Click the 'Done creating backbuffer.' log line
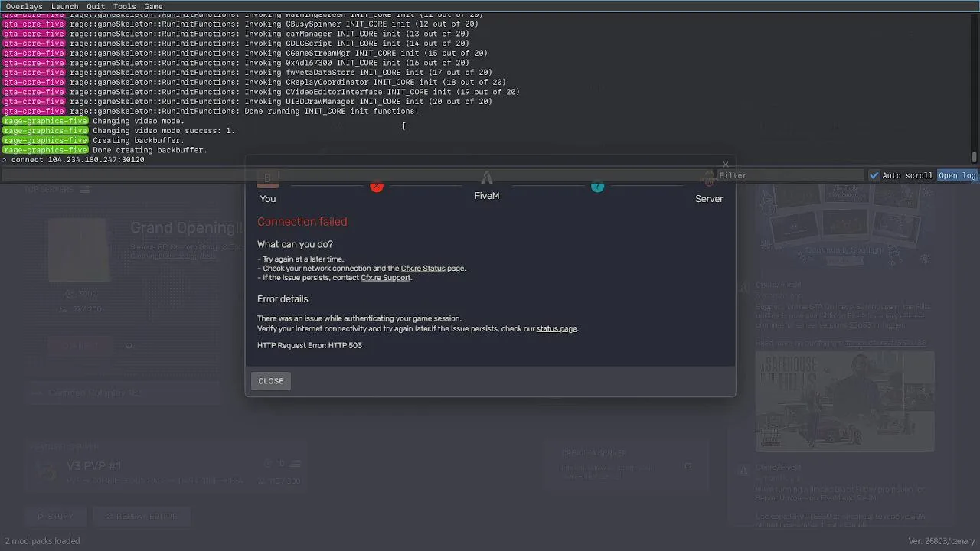Image resolution: width=980 pixels, height=551 pixels. click(x=150, y=151)
